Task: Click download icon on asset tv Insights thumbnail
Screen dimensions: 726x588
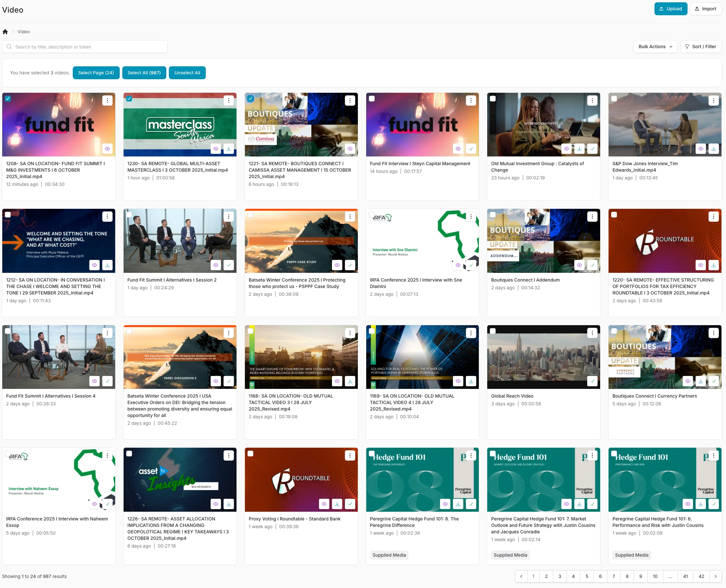Action: (x=229, y=504)
